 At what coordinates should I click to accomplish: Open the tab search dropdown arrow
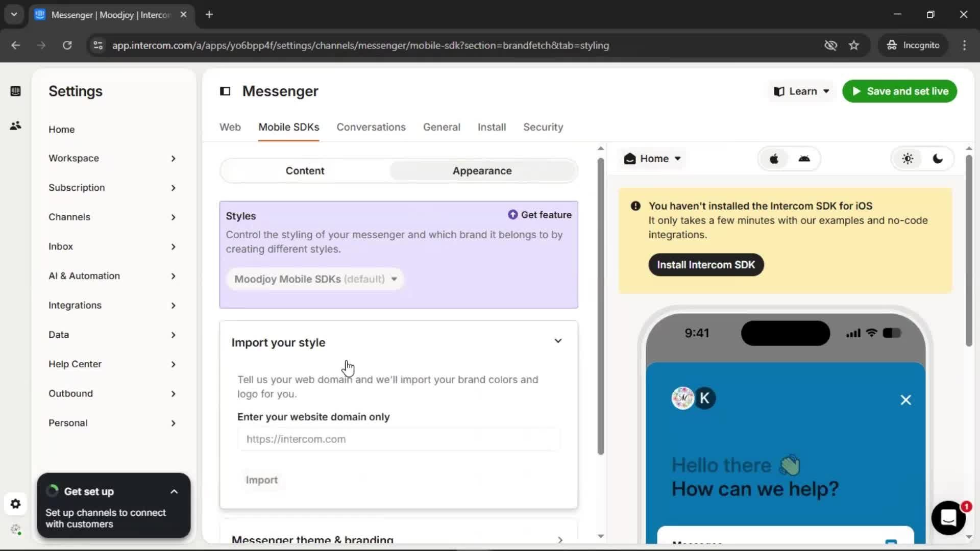(14, 15)
